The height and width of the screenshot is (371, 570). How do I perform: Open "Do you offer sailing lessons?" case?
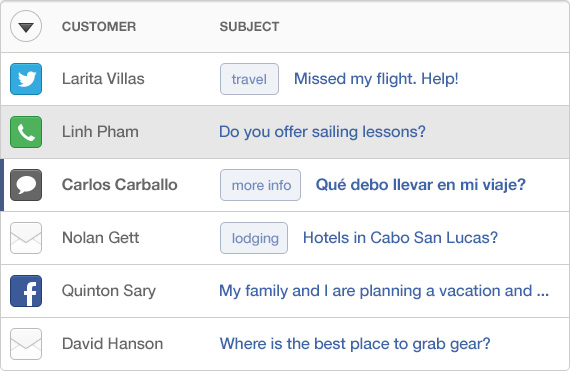322,132
